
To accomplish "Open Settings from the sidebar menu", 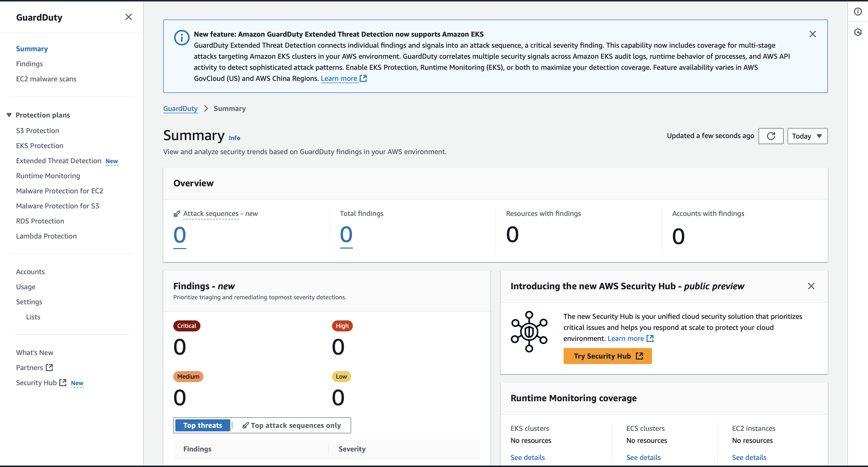I will coord(29,302).
